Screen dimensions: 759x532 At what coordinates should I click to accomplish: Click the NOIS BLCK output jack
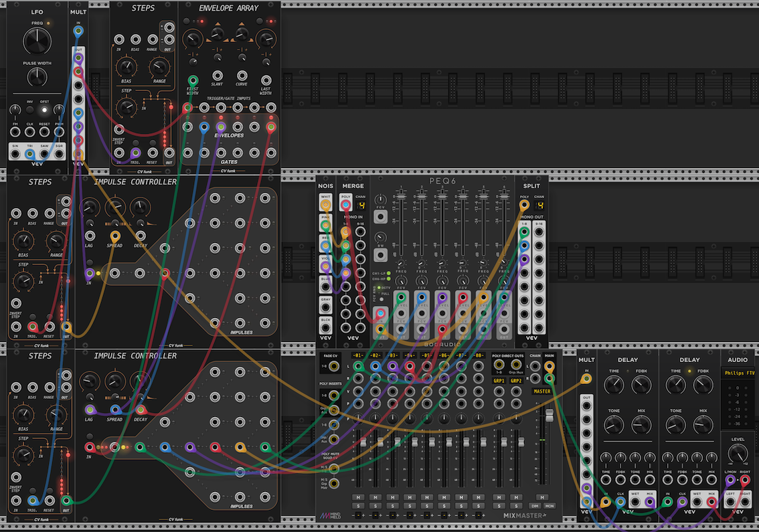(325, 328)
